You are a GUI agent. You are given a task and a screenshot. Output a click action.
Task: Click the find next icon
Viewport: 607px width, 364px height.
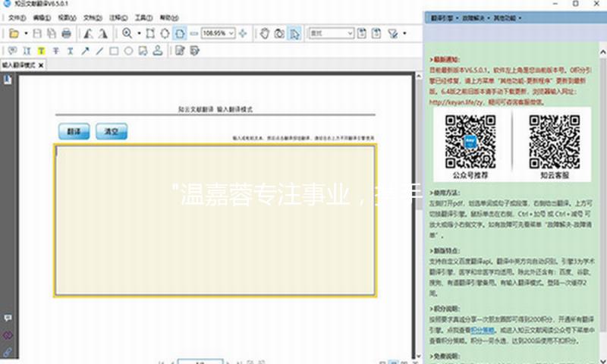376,33
